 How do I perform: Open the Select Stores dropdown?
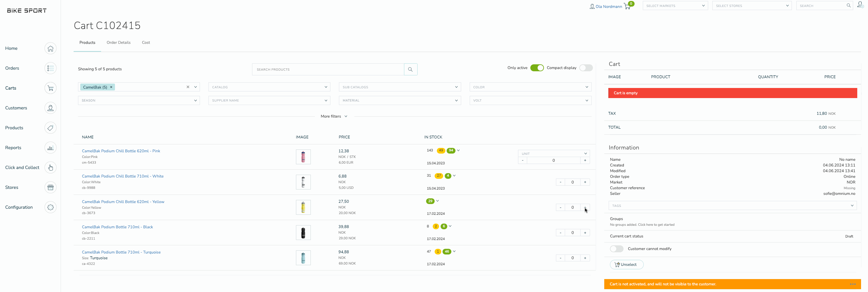coord(752,6)
